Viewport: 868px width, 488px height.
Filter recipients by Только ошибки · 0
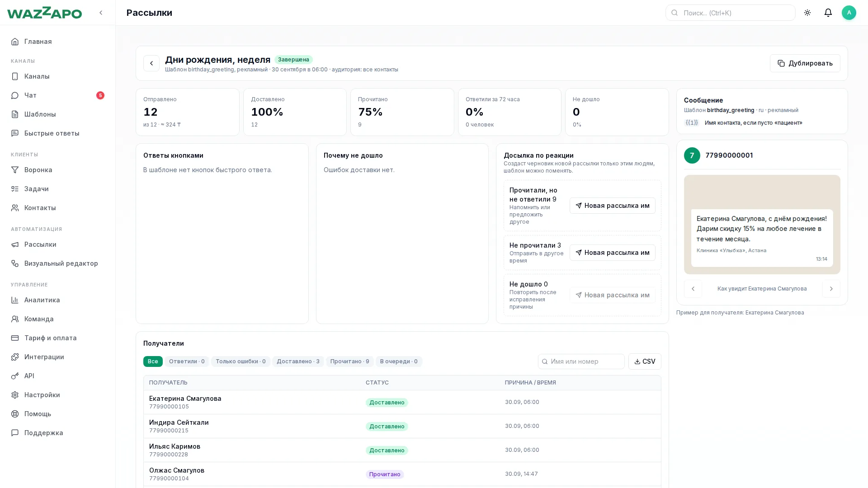click(241, 361)
